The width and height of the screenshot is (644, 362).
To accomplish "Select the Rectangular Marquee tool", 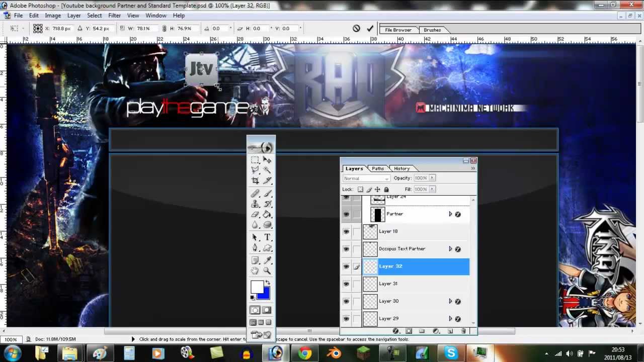I will coord(255,160).
